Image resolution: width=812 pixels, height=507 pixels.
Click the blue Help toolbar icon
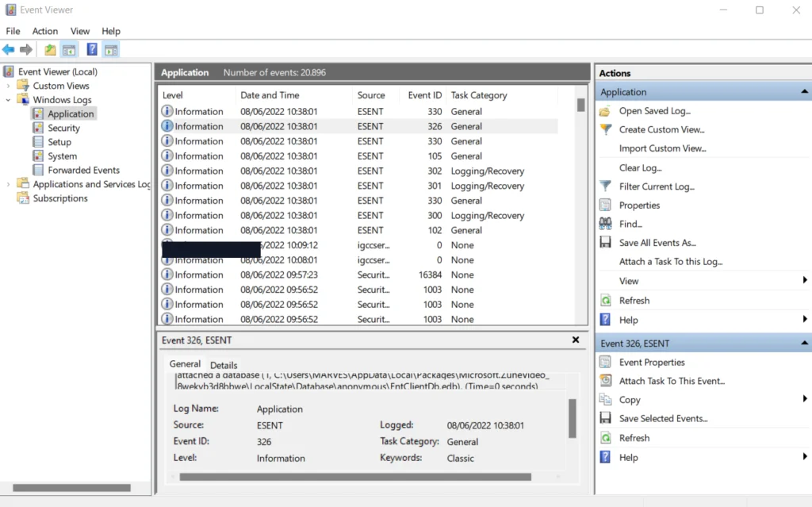(x=92, y=50)
